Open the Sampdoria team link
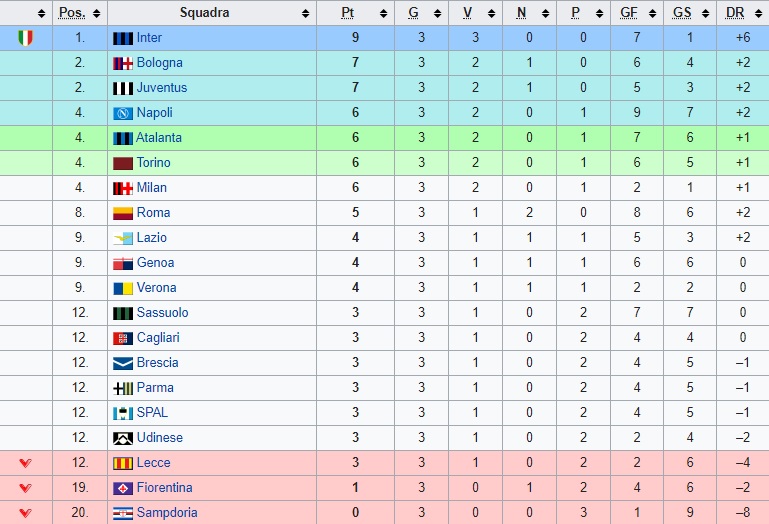 (x=167, y=513)
